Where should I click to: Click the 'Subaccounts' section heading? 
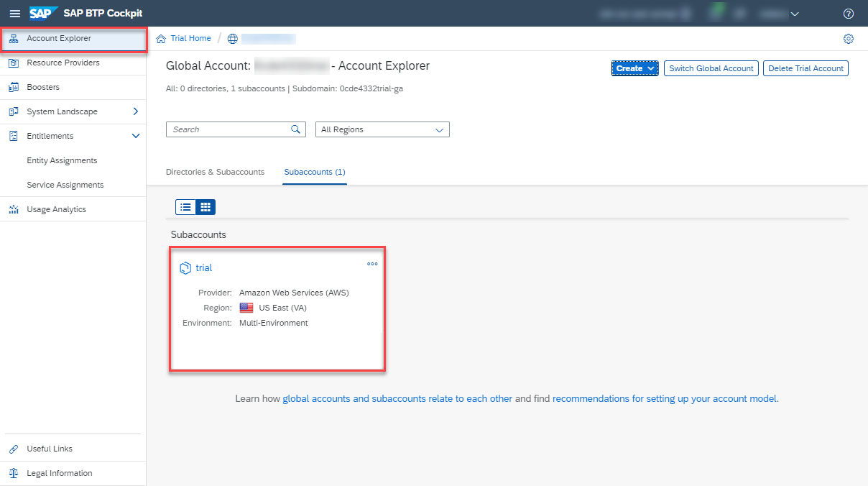point(198,235)
